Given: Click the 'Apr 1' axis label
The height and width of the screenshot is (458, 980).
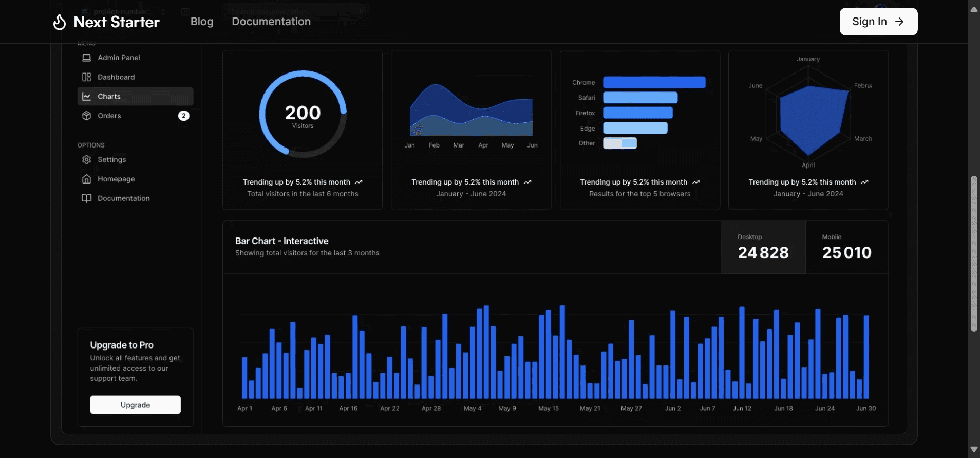Looking at the screenshot, I should 244,408.
